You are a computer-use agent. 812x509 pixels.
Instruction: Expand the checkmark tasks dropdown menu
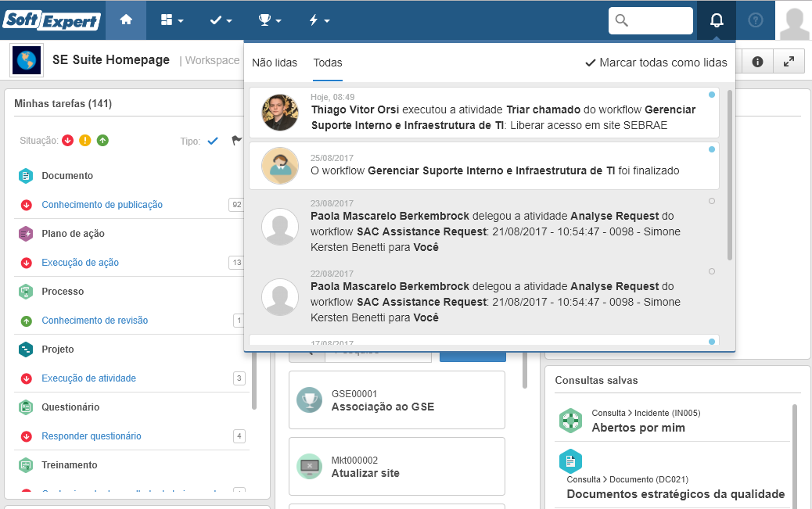point(221,20)
